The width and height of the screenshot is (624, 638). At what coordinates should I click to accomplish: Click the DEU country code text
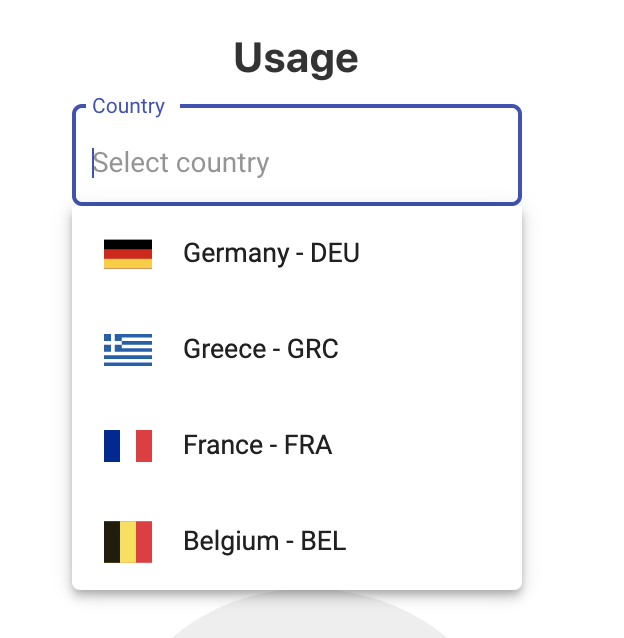(x=335, y=253)
